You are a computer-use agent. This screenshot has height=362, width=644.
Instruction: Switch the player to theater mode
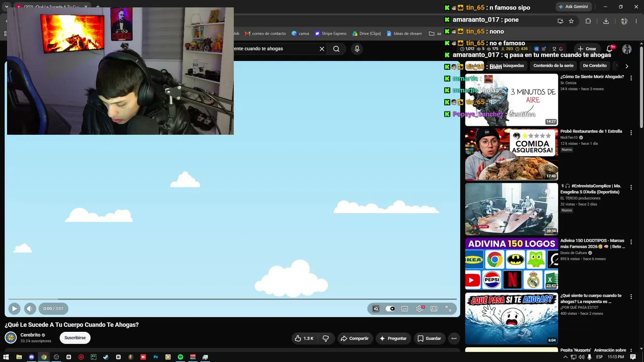(x=434, y=309)
